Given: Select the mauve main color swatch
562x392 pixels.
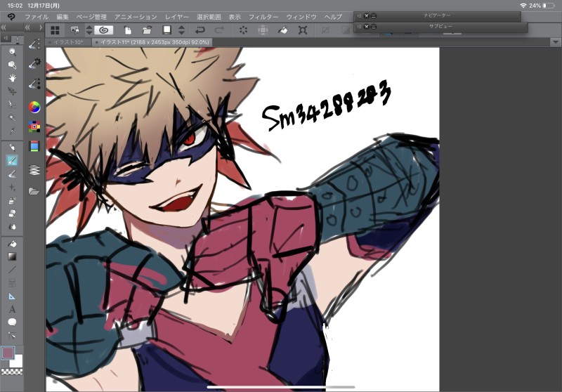Looking at the screenshot, I should coord(8,353).
